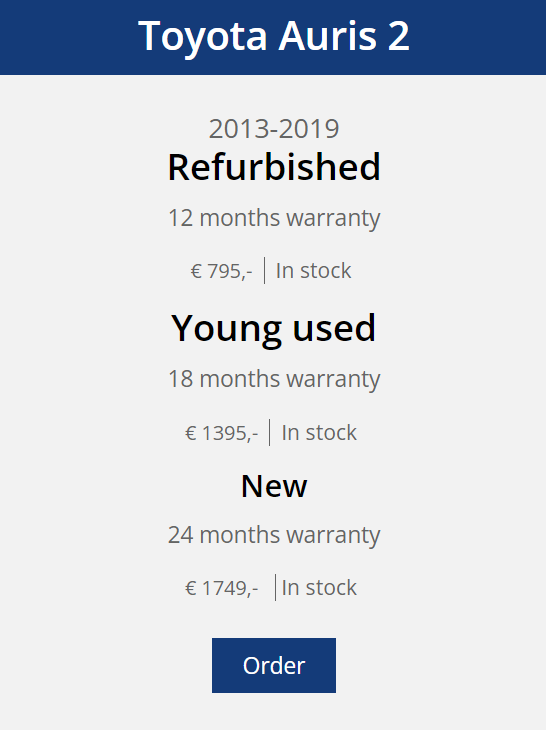Click In stock status beside € 795,-
Image resolution: width=546 pixels, height=730 pixels.
(x=313, y=270)
